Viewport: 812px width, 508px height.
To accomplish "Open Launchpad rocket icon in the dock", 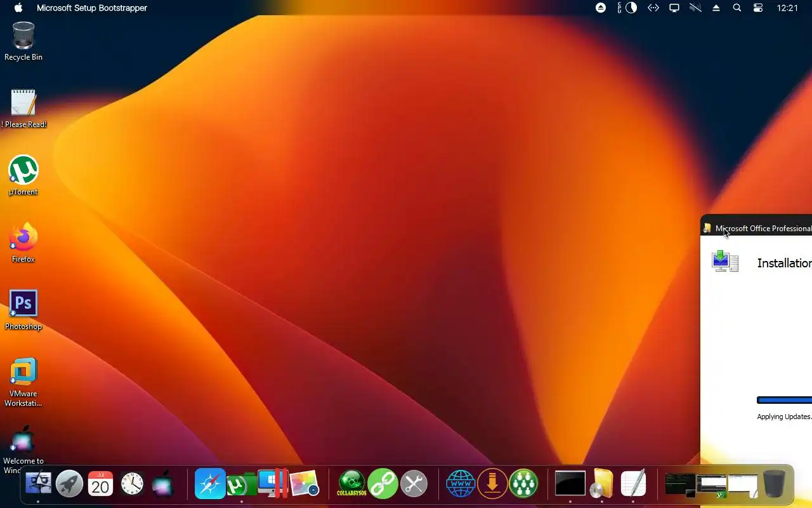I will (x=69, y=484).
